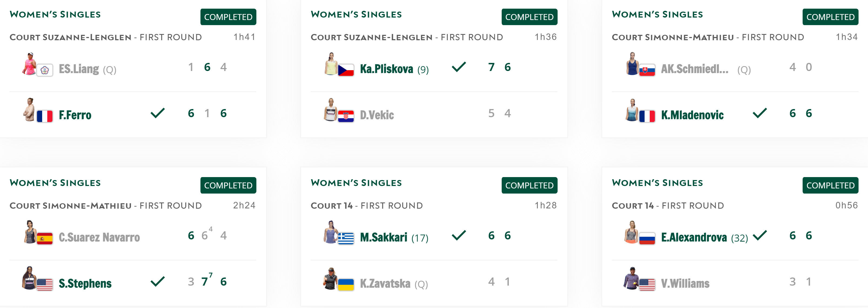Click the COMPLETED badge on Alexandrova vs Williams match
868x308 pixels.
[x=830, y=185]
